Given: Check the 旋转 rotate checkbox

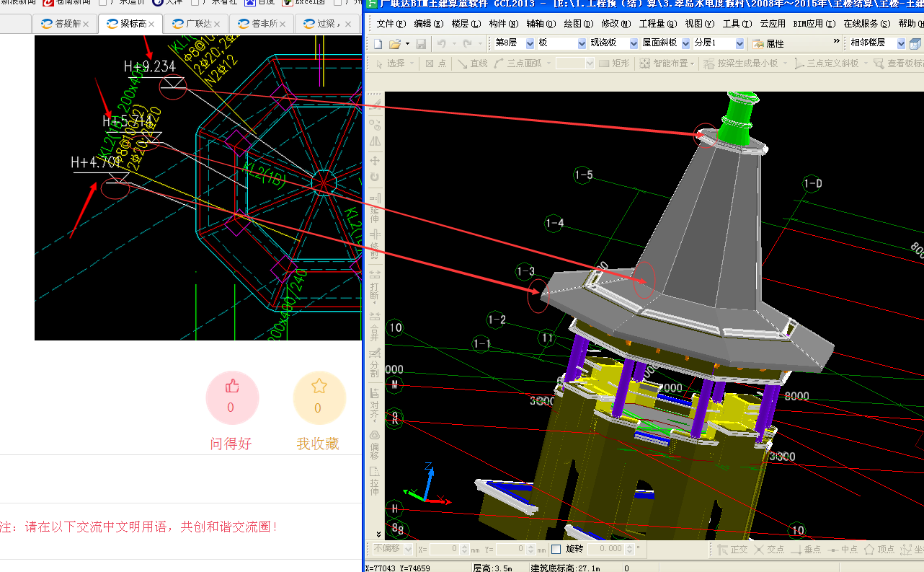Looking at the screenshot, I should pyautogui.click(x=556, y=550).
